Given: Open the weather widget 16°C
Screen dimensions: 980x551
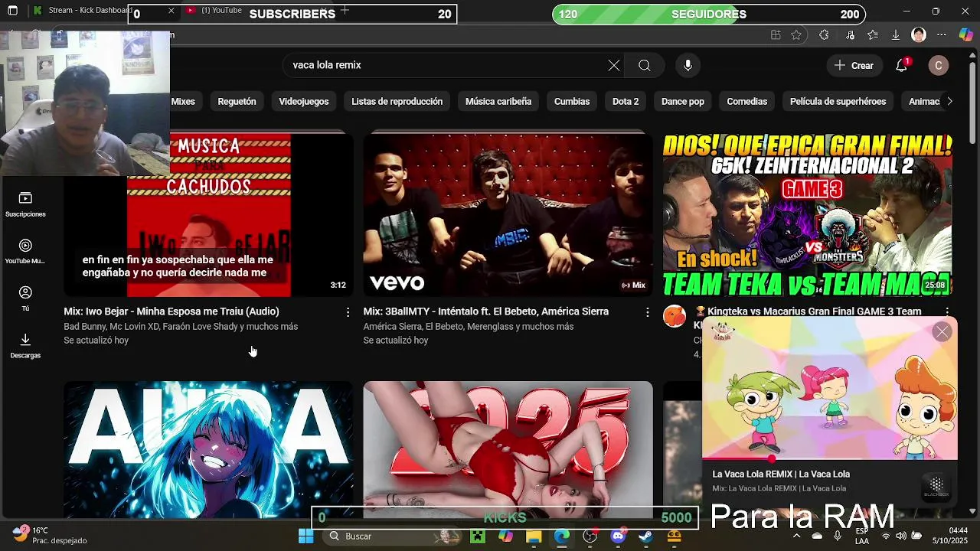Looking at the screenshot, I should tap(50, 536).
